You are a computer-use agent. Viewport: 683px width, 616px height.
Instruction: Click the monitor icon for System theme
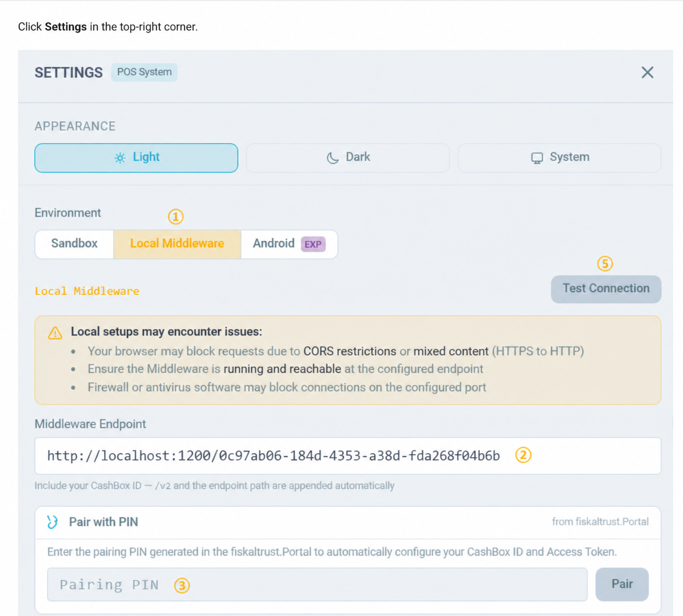pyautogui.click(x=537, y=158)
